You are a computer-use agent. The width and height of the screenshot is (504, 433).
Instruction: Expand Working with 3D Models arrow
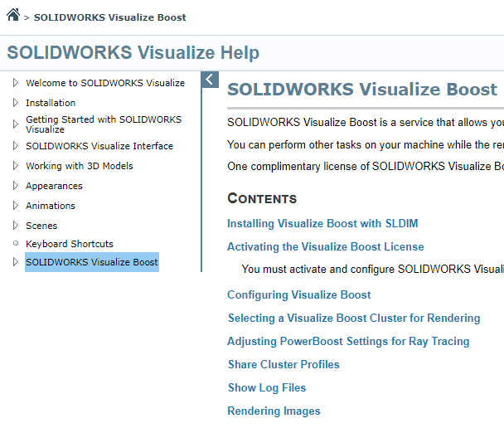pos(15,166)
